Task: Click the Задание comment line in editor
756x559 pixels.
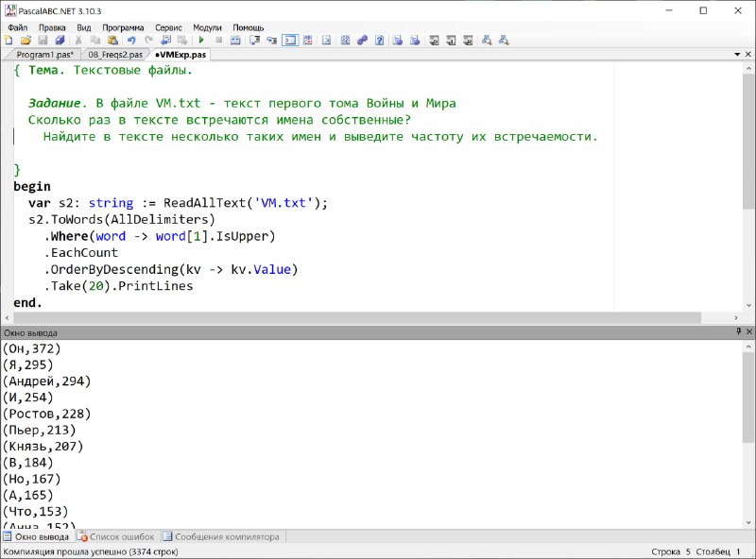Action: click(x=242, y=103)
